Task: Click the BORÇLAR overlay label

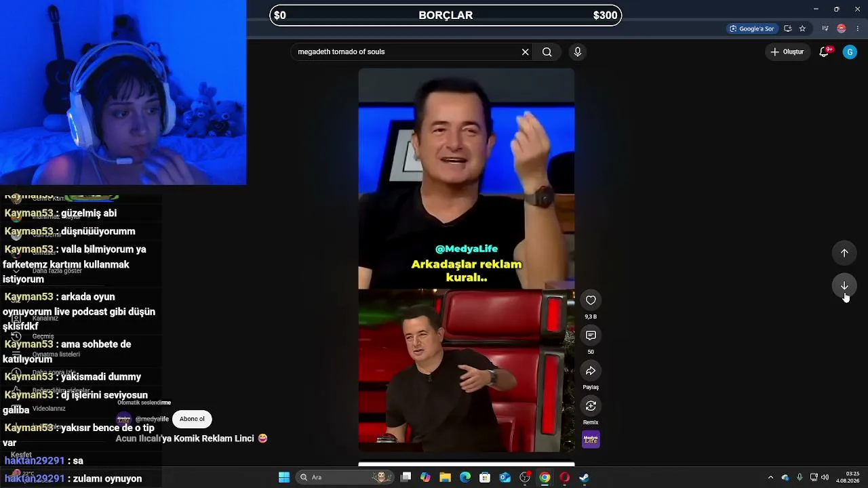Action: [x=446, y=16]
